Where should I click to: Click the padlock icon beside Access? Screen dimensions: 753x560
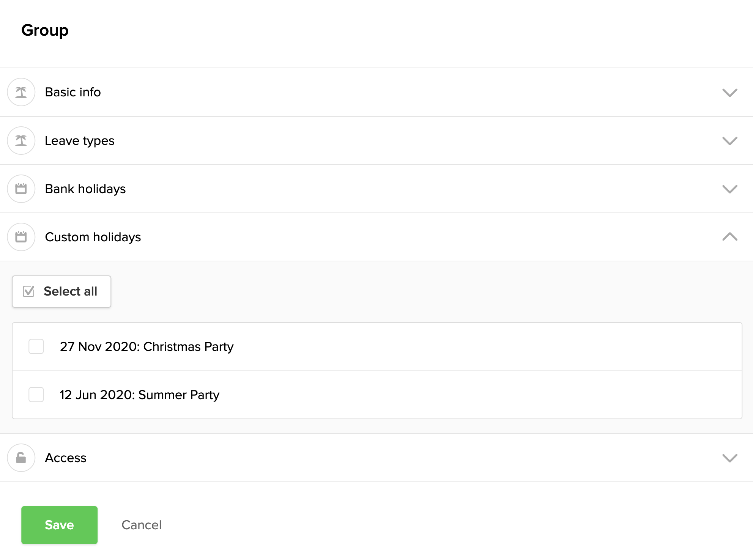(x=21, y=458)
